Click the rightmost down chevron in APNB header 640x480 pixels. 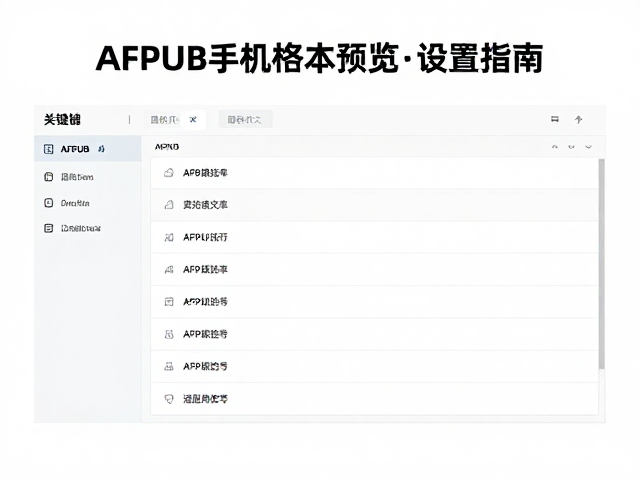pyautogui.click(x=588, y=147)
